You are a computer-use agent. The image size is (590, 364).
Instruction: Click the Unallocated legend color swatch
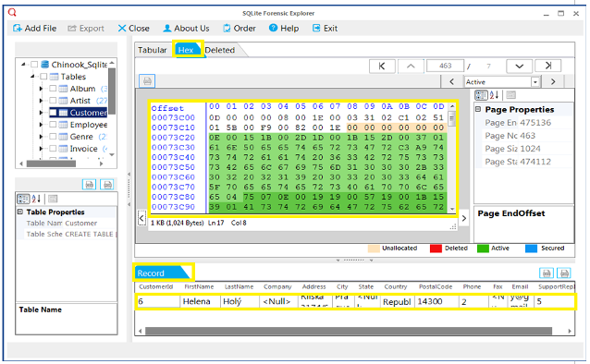coord(374,249)
